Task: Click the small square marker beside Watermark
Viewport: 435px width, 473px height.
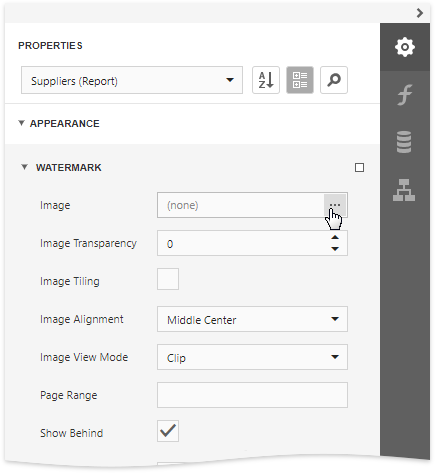Action: click(x=359, y=167)
